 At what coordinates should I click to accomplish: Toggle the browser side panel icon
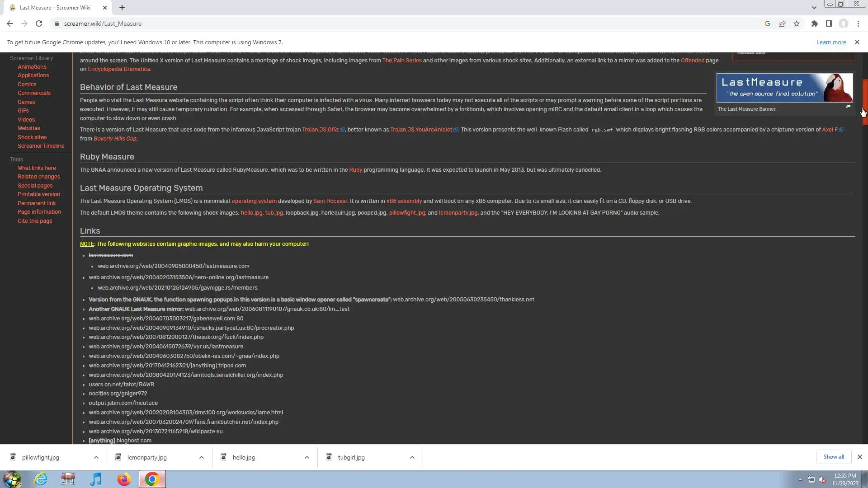point(829,23)
